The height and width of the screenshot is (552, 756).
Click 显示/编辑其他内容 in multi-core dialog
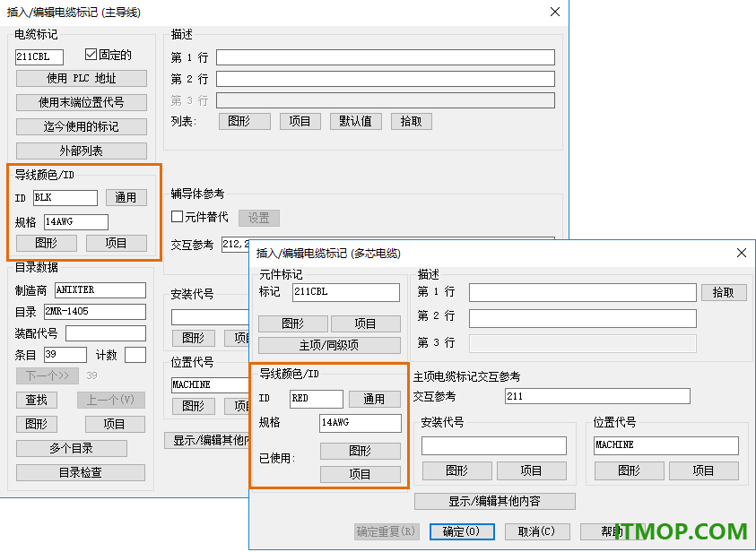pos(495,501)
